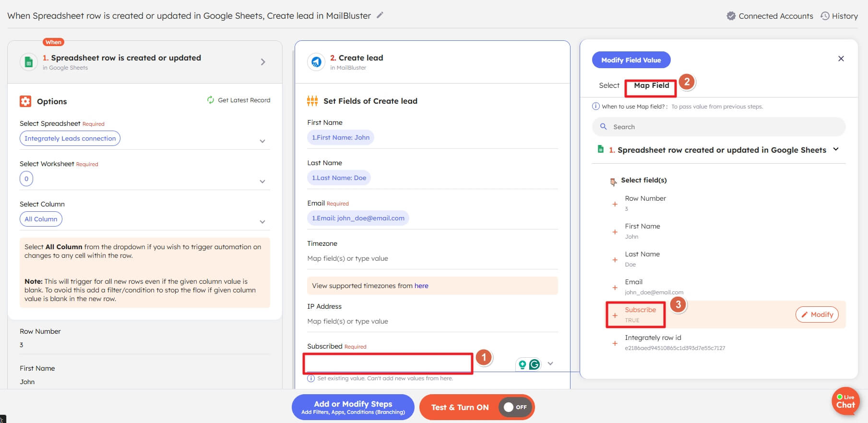
Task: Click the Get Latest Record refresh icon
Action: pos(210,100)
